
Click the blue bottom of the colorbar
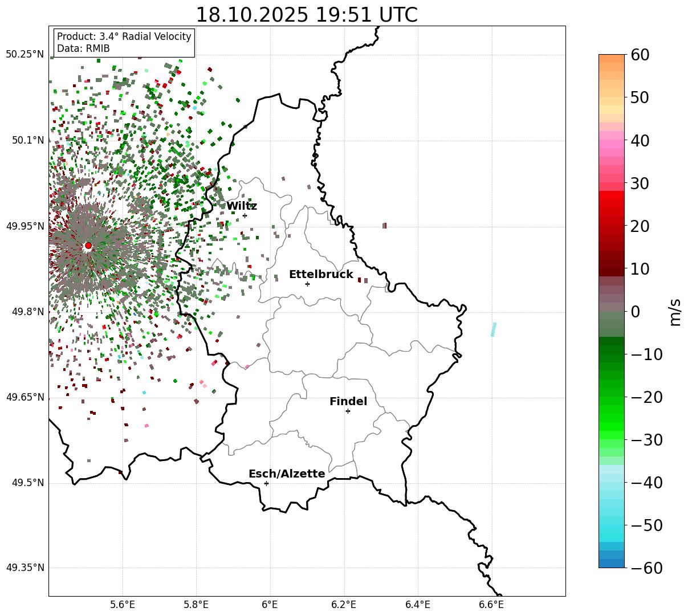click(x=612, y=559)
